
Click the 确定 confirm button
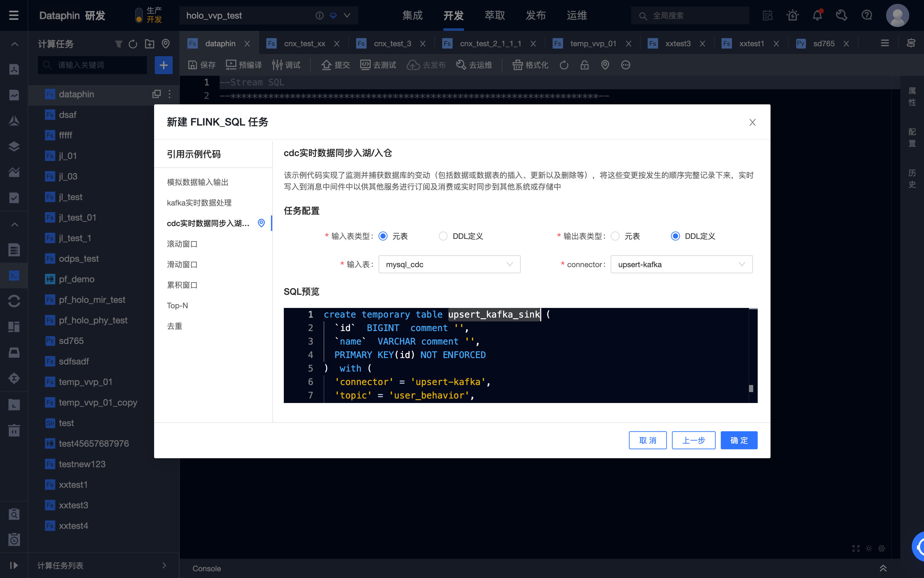coord(738,440)
